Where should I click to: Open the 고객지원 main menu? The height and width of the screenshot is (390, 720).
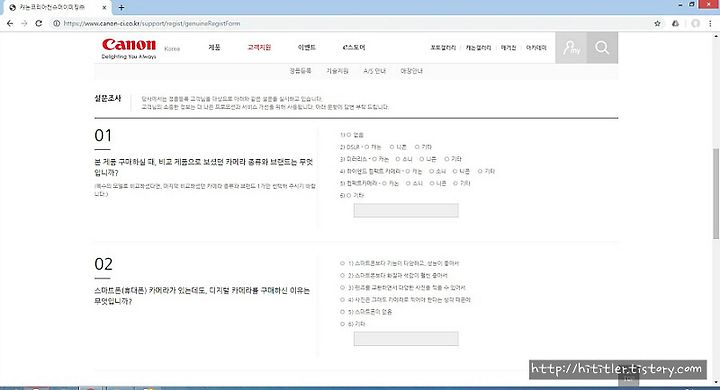tap(259, 47)
